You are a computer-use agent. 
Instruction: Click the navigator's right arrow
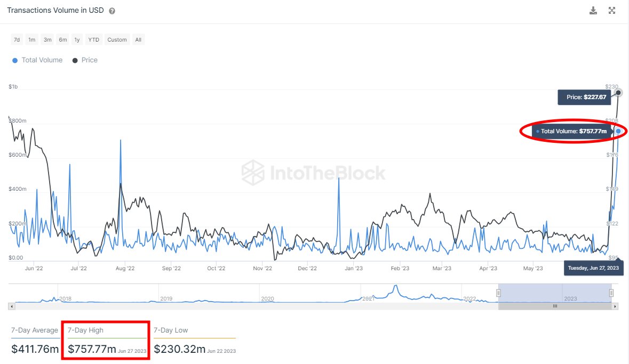(615, 306)
